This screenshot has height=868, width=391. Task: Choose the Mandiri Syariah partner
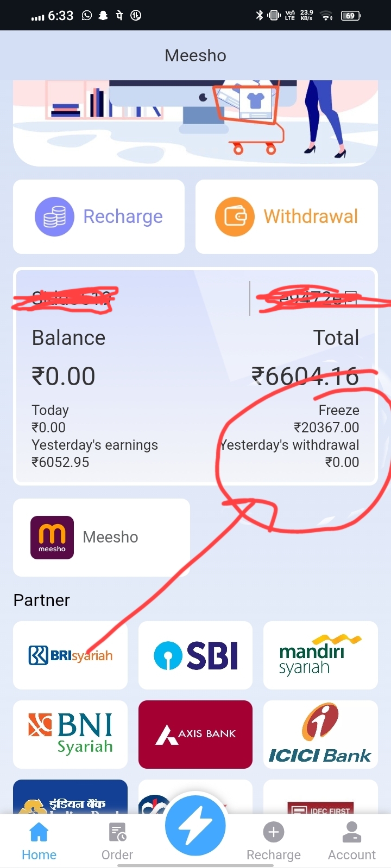pos(320,655)
